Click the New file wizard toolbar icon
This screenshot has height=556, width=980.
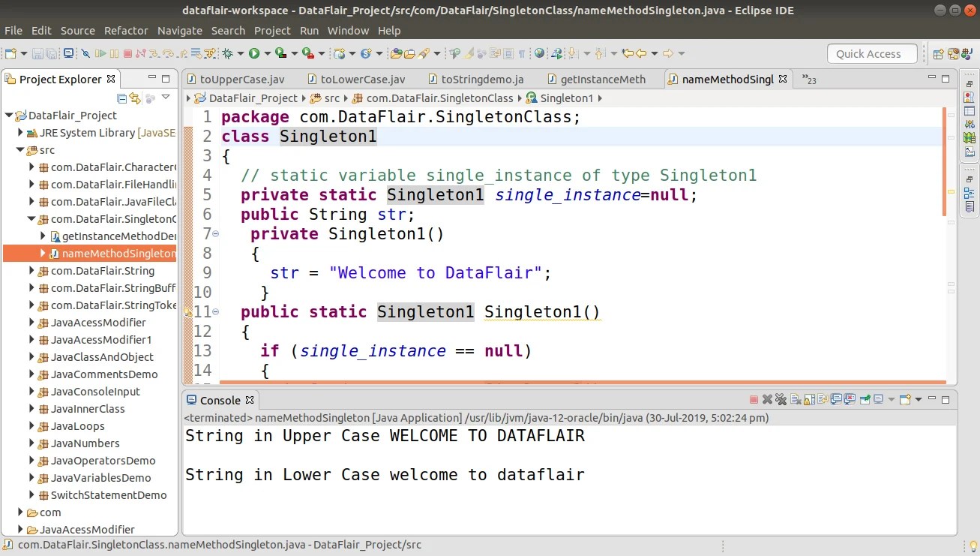tap(10, 53)
